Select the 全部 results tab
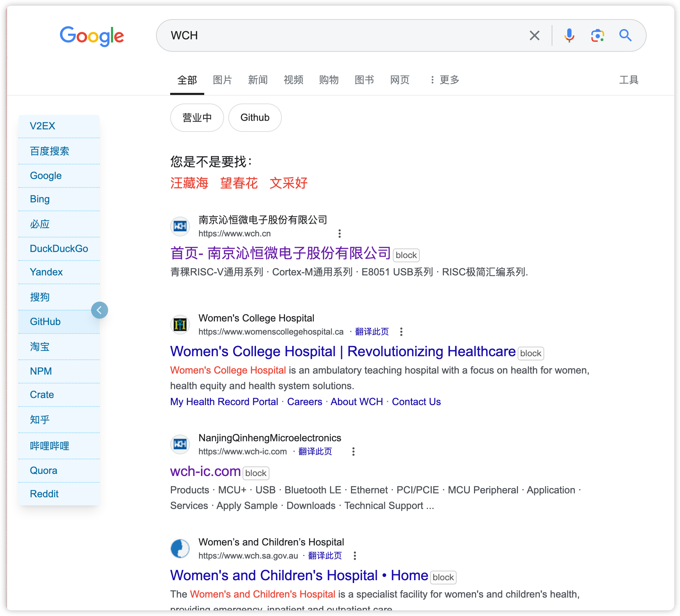The image size is (680, 616). click(187, 80)
